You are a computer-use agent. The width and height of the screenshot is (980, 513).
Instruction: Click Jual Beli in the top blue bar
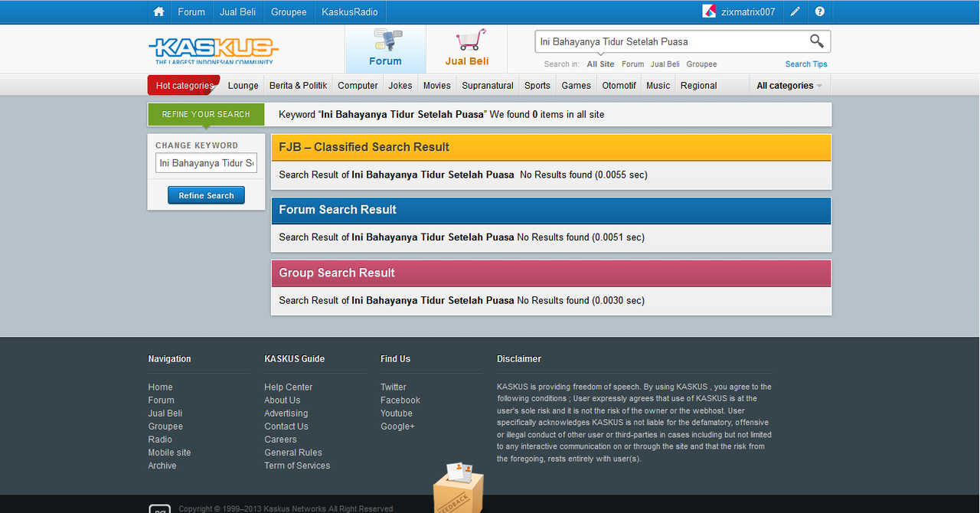(x=238, y=11)
